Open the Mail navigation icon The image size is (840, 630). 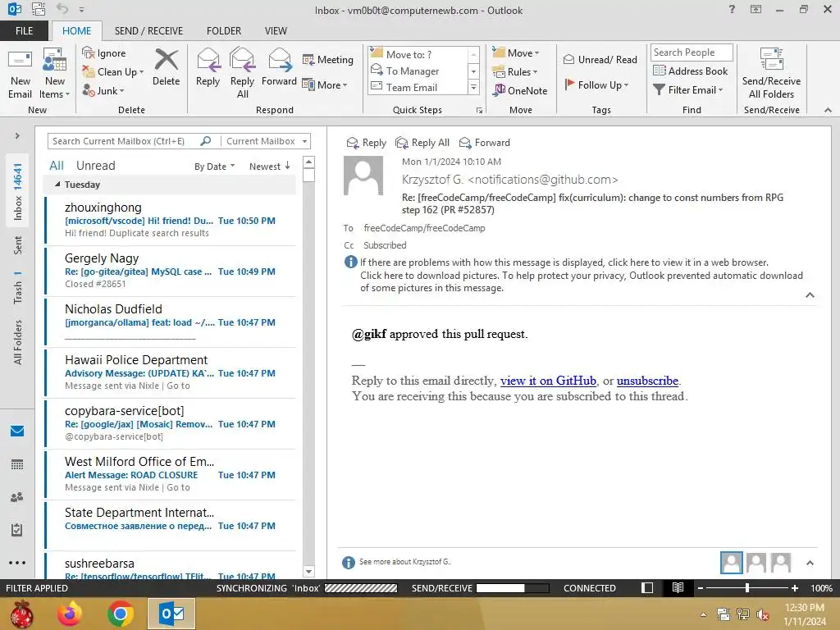(x=17, y=431)
